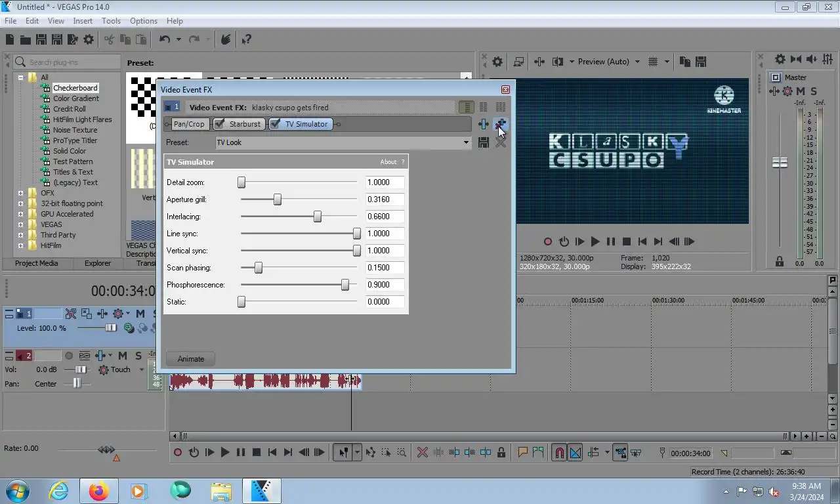Screen dimensions: 840x504
Task: Expand the GPU Accelerated folder
Action: tap(20, 214)
